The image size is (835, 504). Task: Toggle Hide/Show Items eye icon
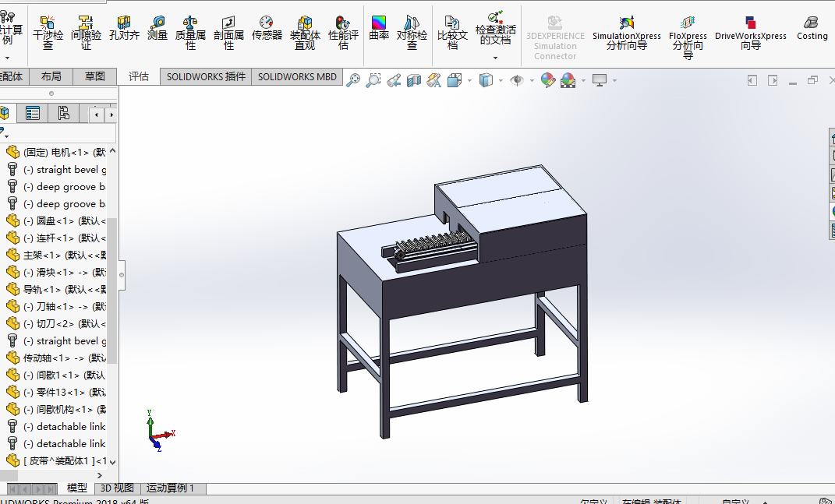click(516, 80)
